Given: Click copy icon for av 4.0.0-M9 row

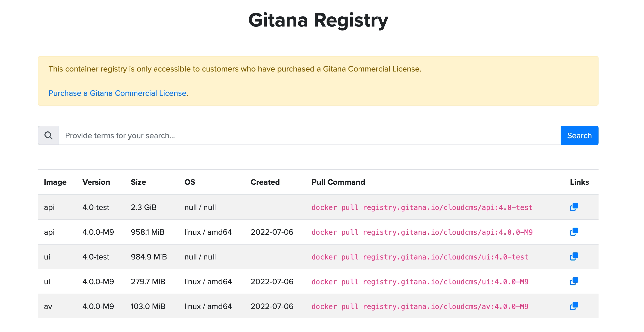Looking at the screenshot, I should 574,306.
